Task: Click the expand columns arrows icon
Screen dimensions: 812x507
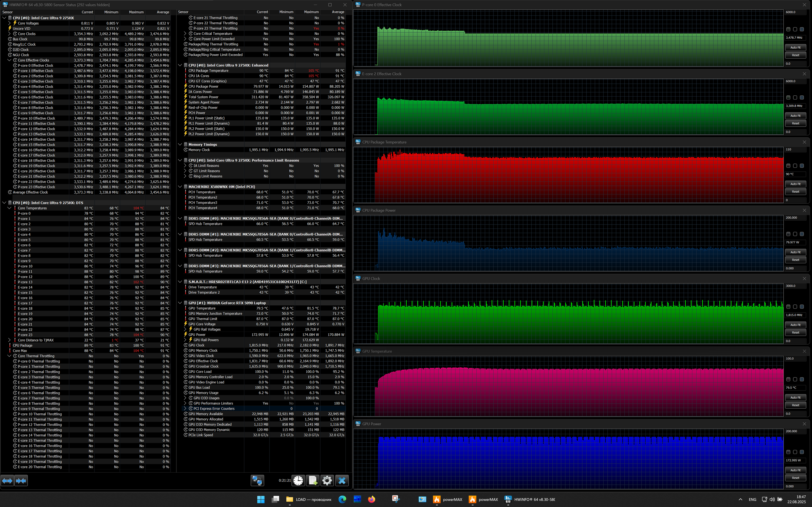Action: click(7, 481)
